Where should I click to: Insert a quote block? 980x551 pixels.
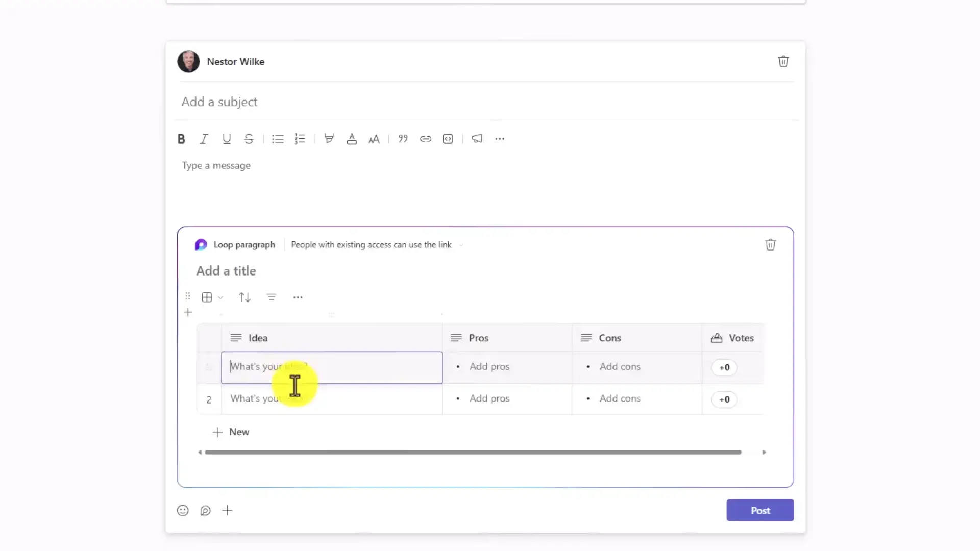point(403,139)
